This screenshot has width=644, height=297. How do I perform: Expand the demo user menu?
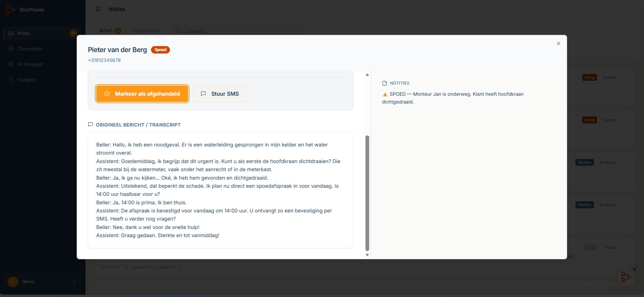pos(42,281)
